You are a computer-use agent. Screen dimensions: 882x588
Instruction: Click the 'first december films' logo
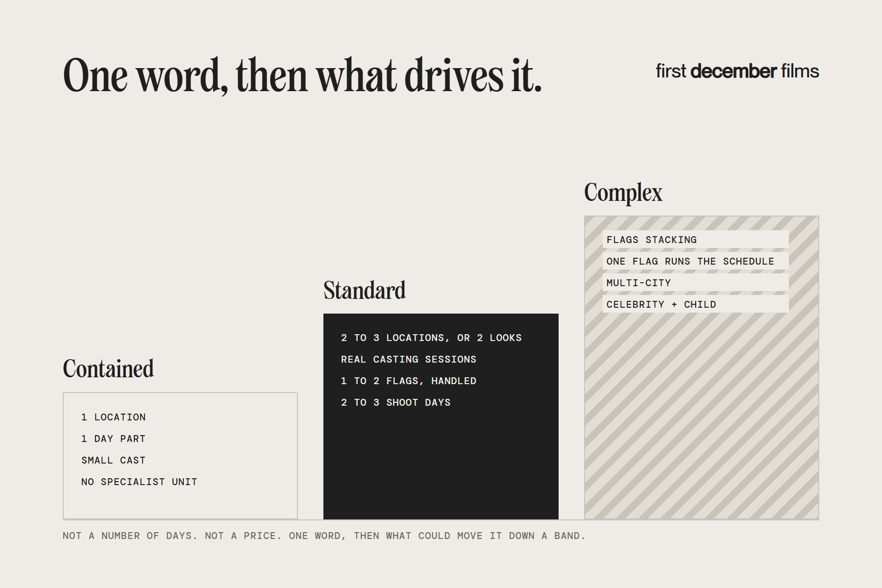pyautogui.click(x=737, y=71)
